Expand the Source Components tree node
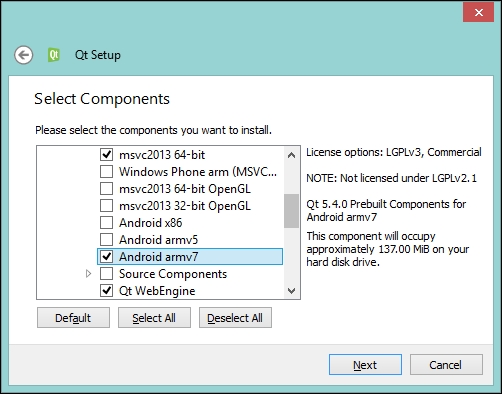This screenshot has height=394, width=502. tap(88, 274)
